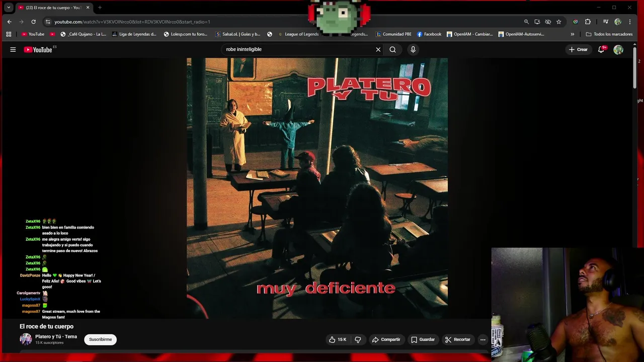Open YouTube bookmark
This screenshot has width=644, height=362.
tap(33, 34)
